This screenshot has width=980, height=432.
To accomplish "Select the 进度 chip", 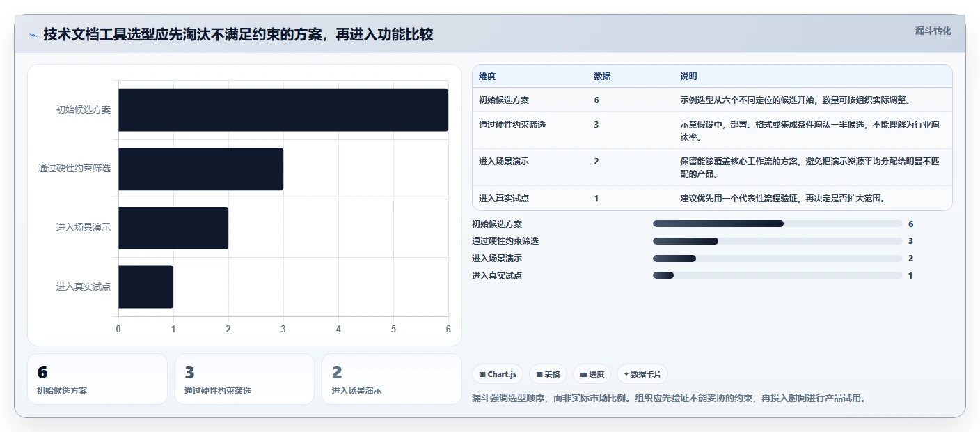I will 592,374.
